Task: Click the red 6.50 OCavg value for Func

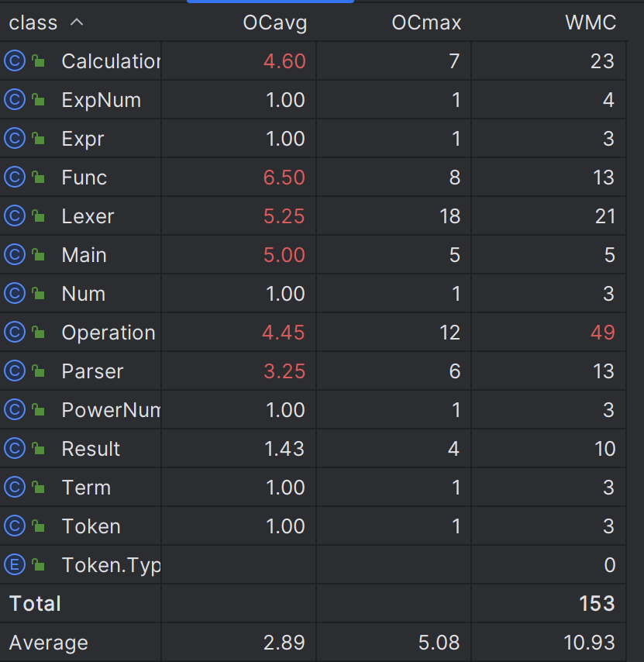Action: pos(284,178)
